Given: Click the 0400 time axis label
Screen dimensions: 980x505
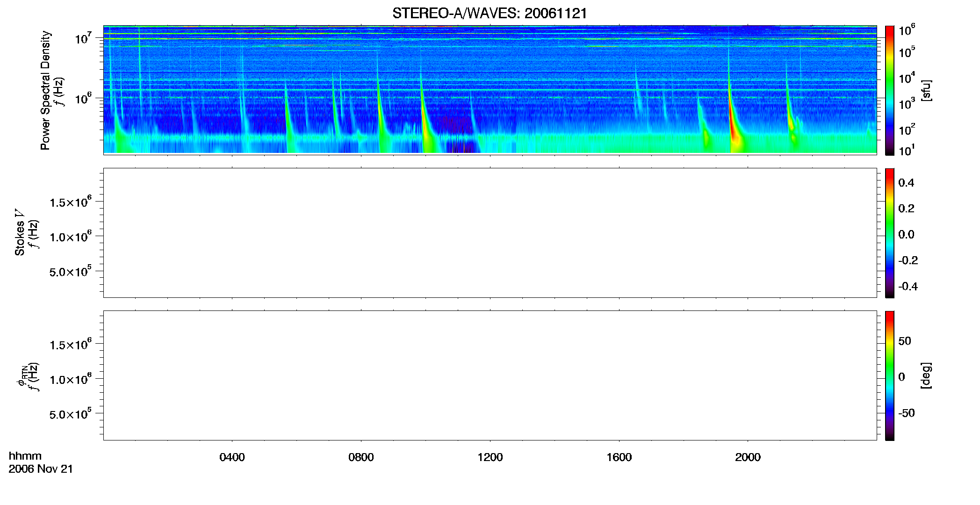Looking at the screenshot, I should click(232, 457).
